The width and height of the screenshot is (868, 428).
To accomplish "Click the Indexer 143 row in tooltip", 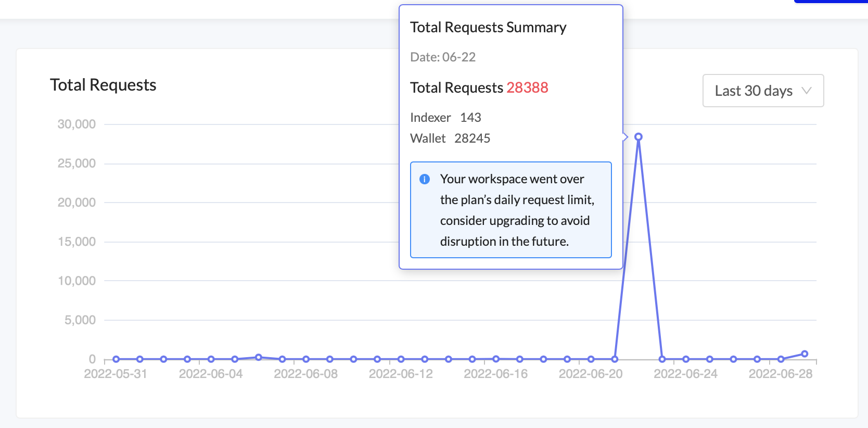I will click(x=445, y=118).
